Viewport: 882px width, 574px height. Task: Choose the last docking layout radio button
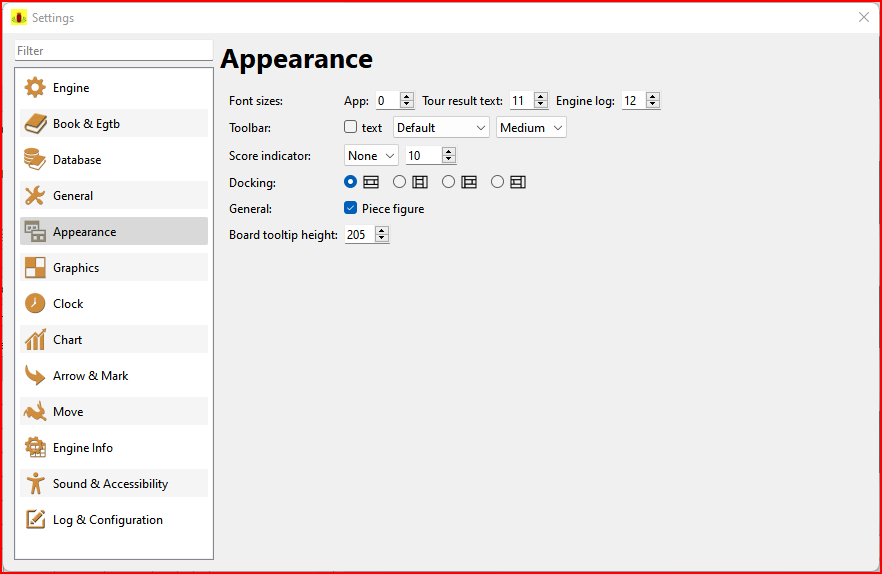point(498,182)
